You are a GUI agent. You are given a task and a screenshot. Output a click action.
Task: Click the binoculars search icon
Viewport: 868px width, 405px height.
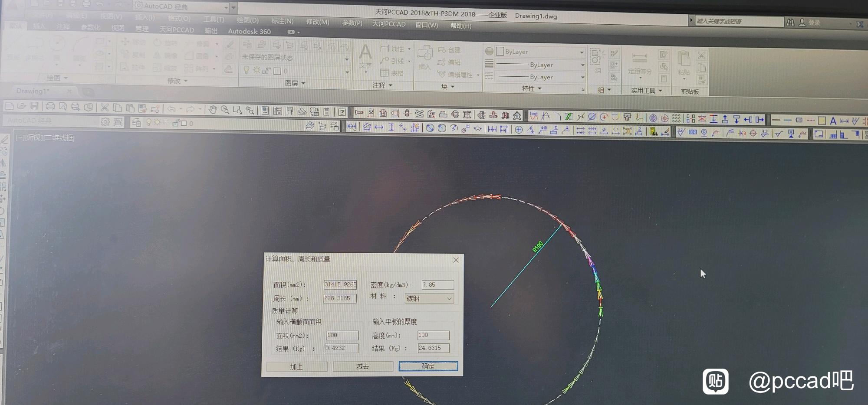(x=790, y=22)
